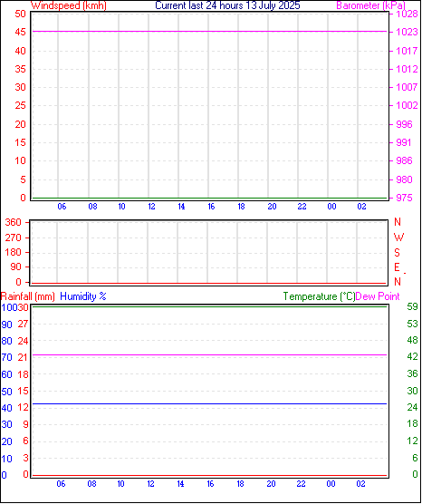Viewport: 422px width, 504px height.
Task: Click the W compass label beside direction chart
Action: coord(398,237)
